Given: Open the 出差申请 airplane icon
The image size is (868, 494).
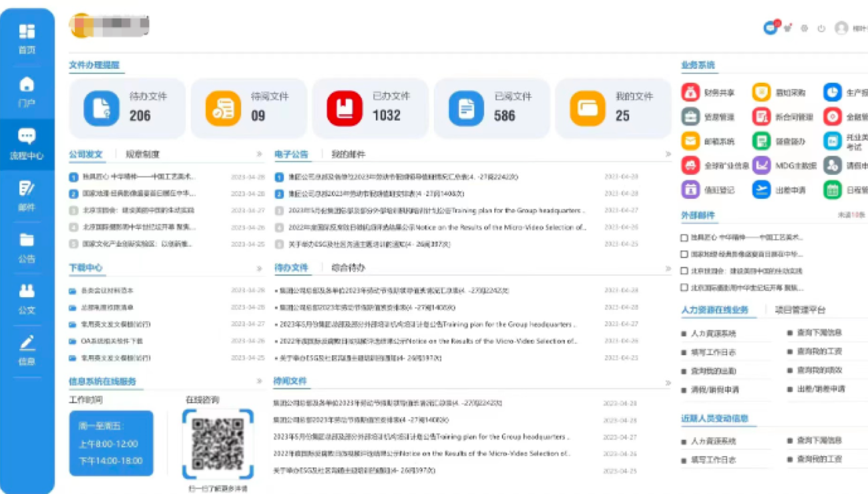Looking at the screenshot, I should tap(761, 190).
